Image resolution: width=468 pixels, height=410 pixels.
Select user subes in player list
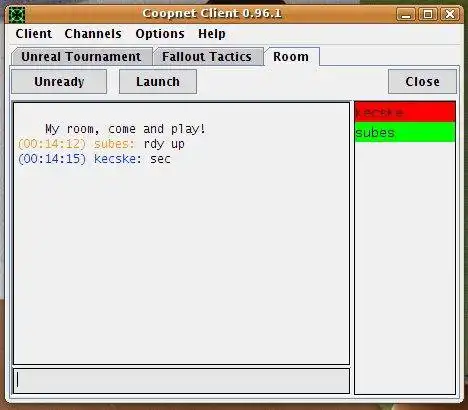point(405,132)
